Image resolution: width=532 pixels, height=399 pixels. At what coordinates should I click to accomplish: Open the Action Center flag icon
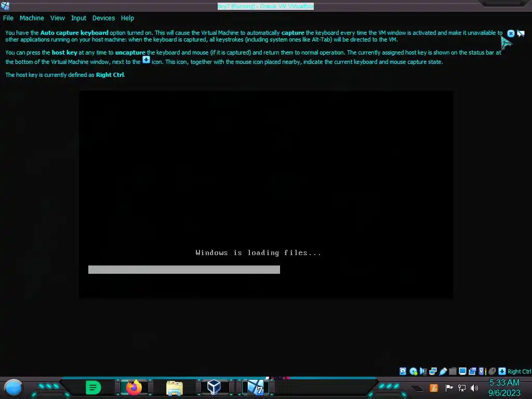pyautogui.click(x=449, y=388)
